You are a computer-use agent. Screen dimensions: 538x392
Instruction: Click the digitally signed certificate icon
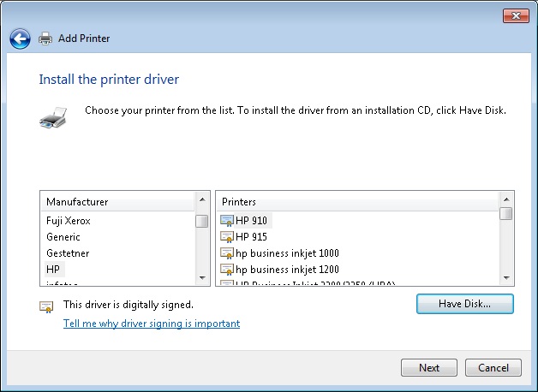click(46, 306)
